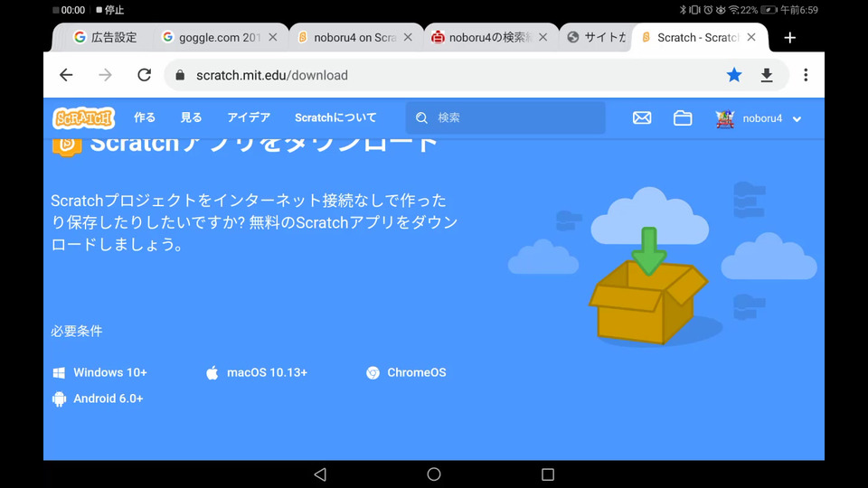This screenshot has width=868, height=488.
Task: Click the Scratch 検索 search field
Action: tap(505, 117)
